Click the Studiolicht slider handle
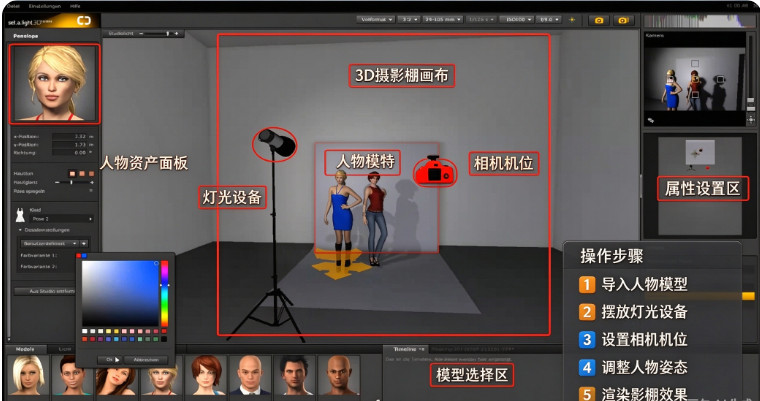 tap(168, 33)
